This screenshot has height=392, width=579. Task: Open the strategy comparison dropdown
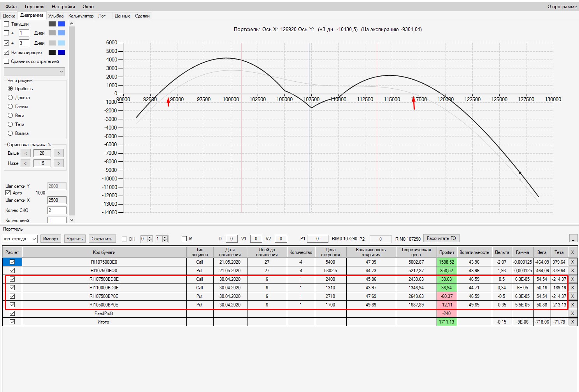[x=34, y=72]
